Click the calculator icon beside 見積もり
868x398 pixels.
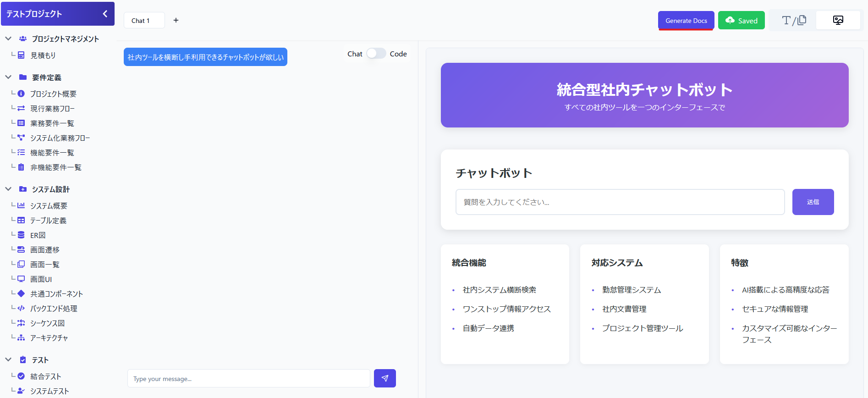[x=21, y=55]
